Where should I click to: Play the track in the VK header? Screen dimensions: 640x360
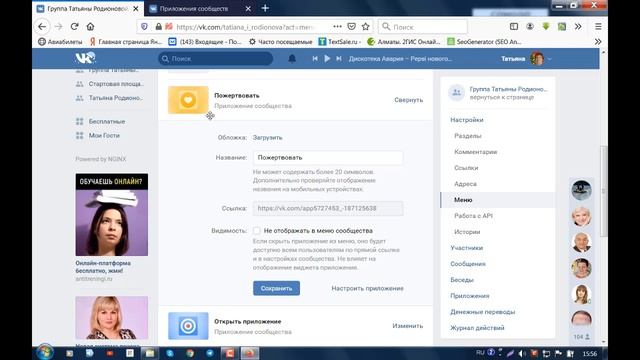[x=327, y=59]
